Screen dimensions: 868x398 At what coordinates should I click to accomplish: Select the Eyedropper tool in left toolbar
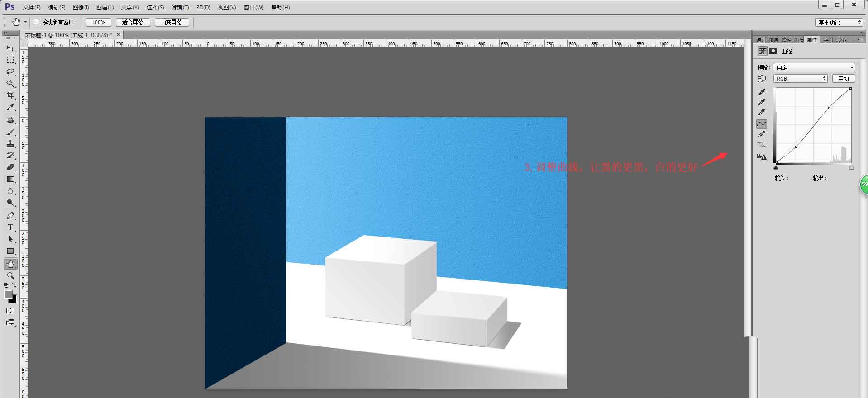10,107
